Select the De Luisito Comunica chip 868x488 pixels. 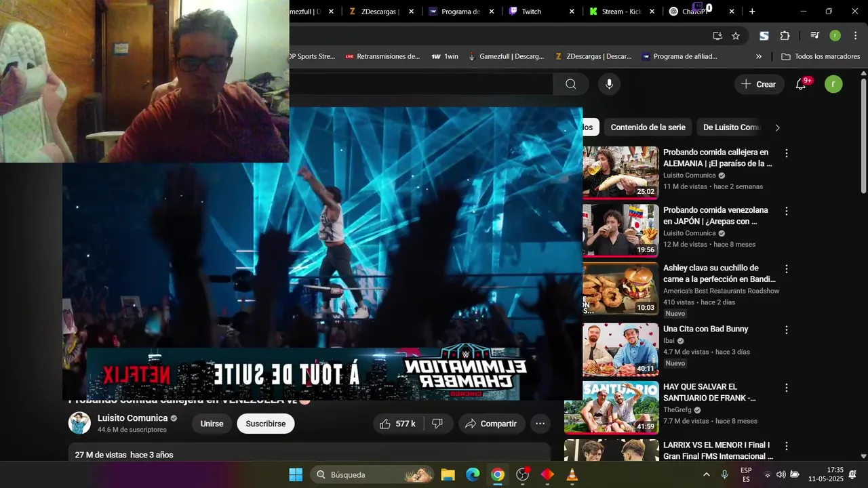click(x=732, y=127)
